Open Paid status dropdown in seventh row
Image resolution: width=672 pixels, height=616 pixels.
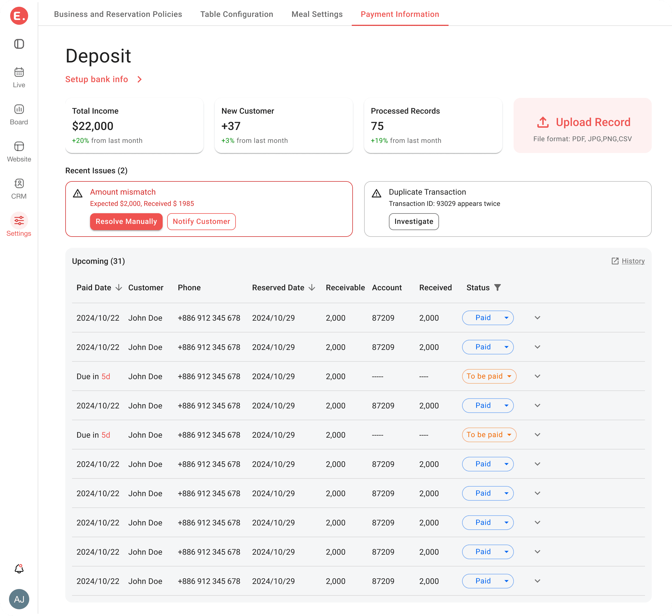[488, 493]
